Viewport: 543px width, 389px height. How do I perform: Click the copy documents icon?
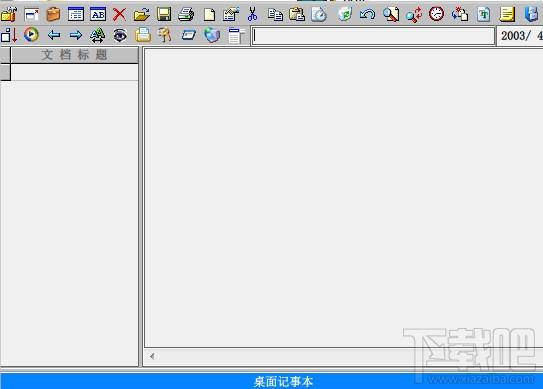point(275,15)
